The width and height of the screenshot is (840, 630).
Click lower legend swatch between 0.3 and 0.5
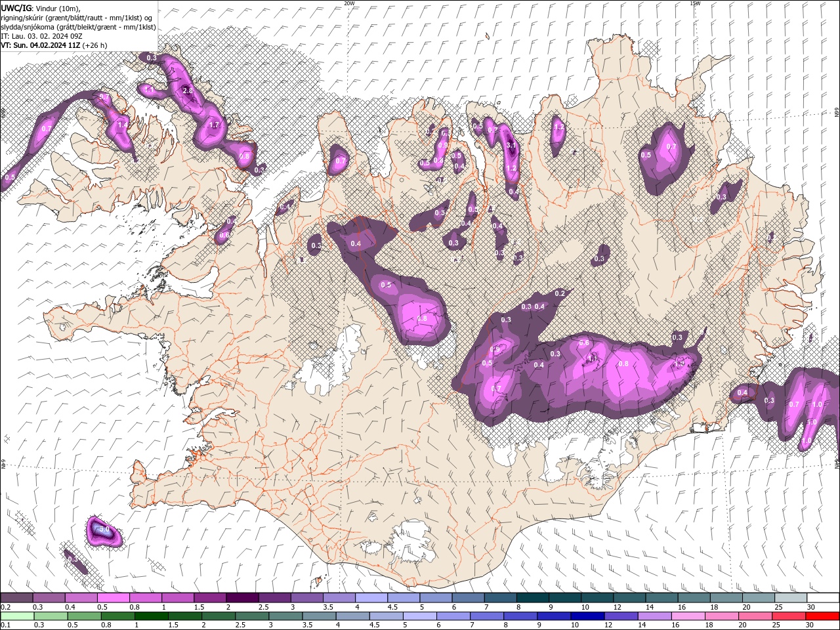50,616
